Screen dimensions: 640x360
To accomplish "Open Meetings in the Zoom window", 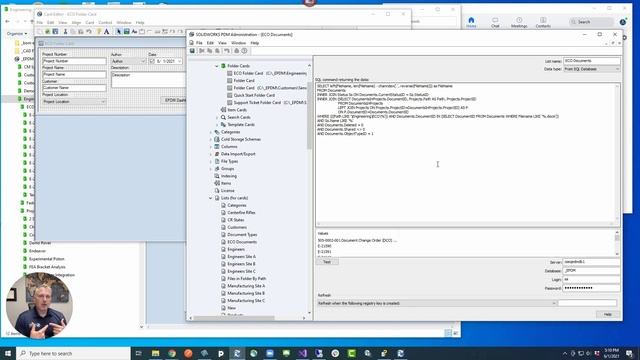I will point(519,22).
